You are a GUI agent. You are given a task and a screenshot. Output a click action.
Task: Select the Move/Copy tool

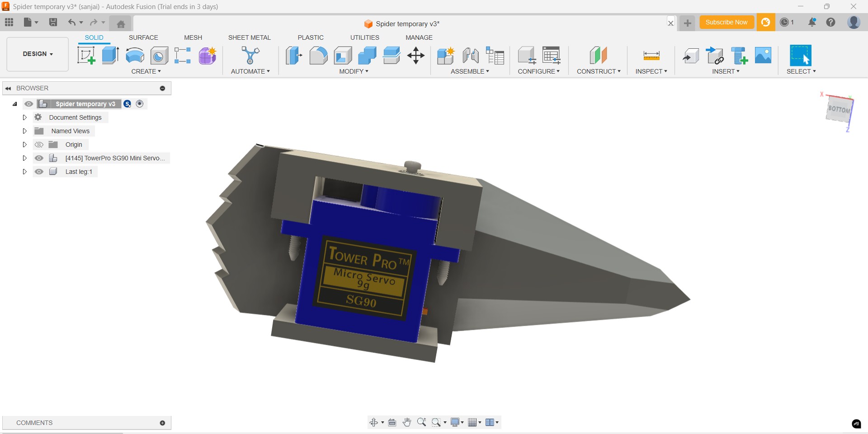pyautogui.click(x=416, y=56)
